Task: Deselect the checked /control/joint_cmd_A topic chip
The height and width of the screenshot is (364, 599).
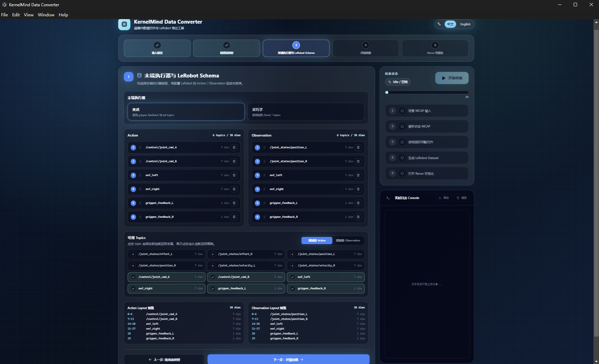Action: tap(166, 277)
